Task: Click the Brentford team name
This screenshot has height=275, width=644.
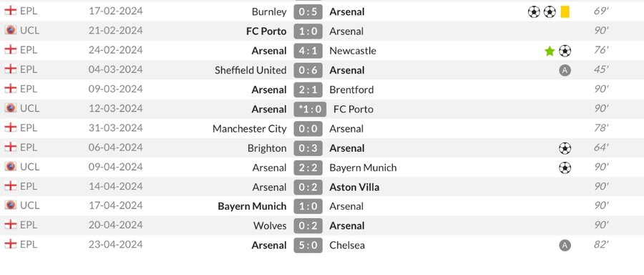Action: click(x=351, y=90)
